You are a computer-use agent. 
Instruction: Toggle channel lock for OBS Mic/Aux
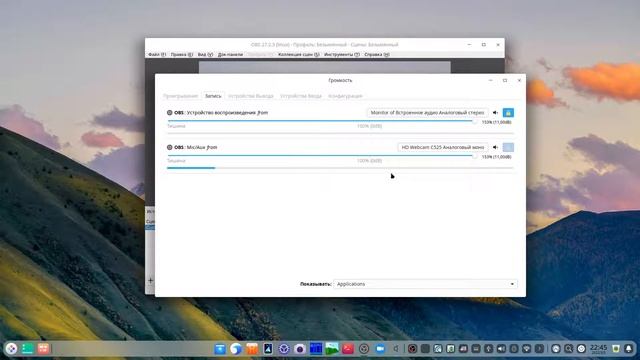[x=508, y=147]
